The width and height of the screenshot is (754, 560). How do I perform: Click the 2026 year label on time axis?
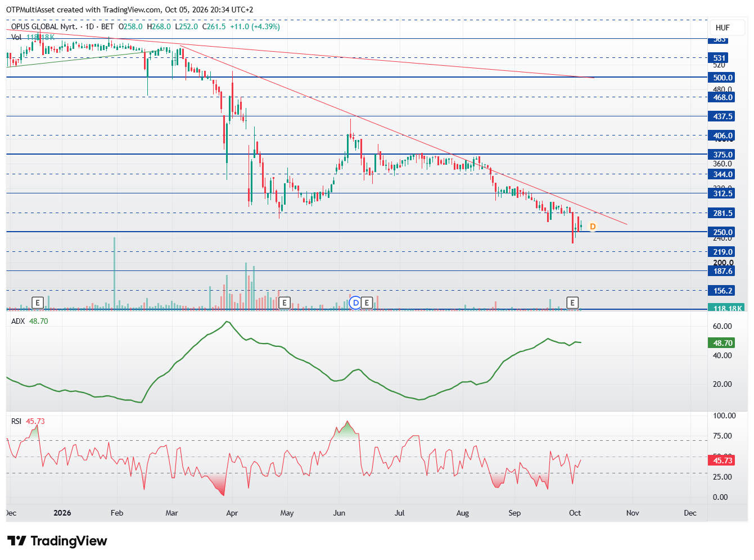(x=62, y=513)
